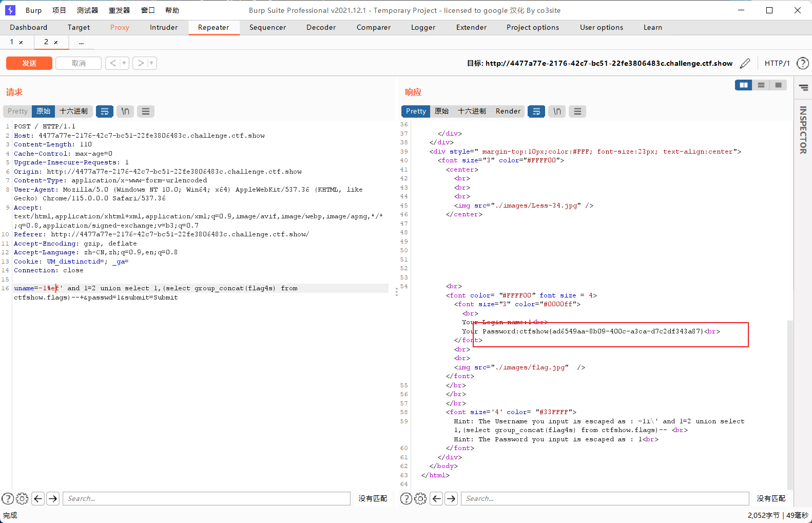Switch to Proxy tab

[x=120, y=27]
